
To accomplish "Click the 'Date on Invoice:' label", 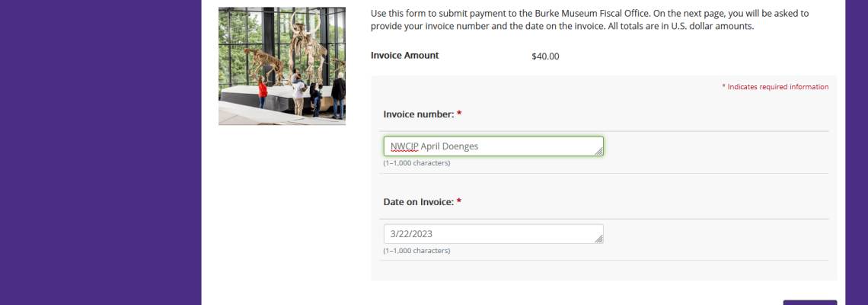I will 419,202.
